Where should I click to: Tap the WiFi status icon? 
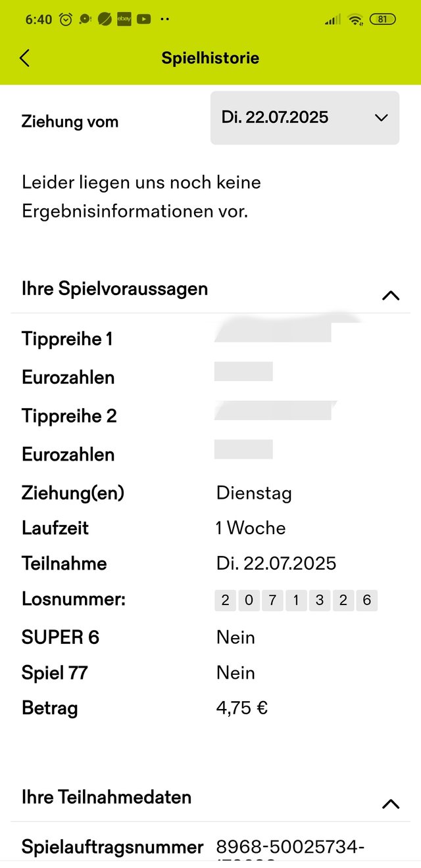356,19
